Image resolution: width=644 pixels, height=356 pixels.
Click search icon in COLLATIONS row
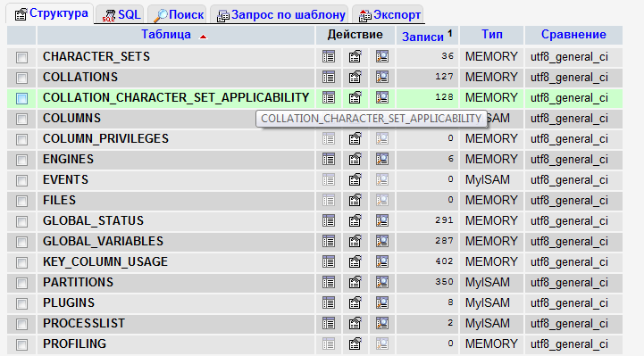[x=382, y=77]
